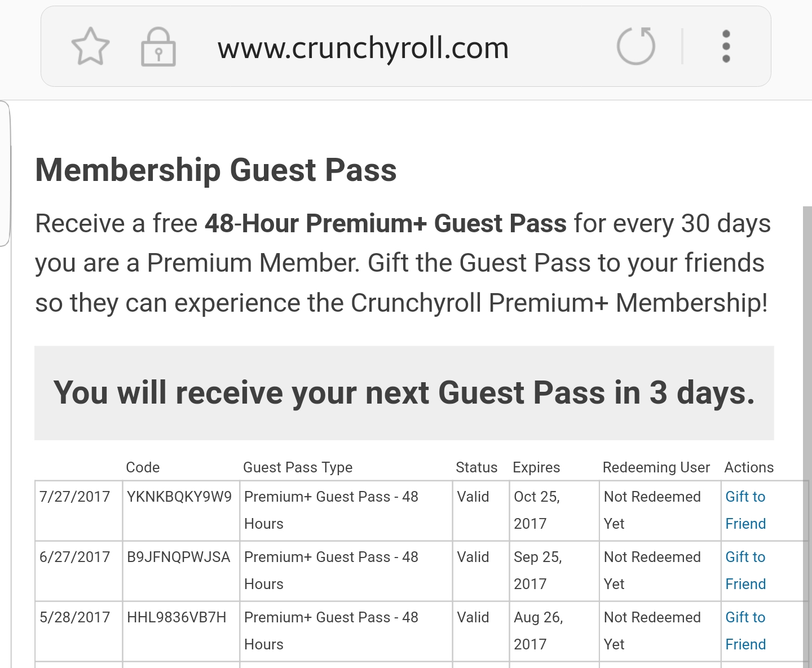Click the Expires column header
Image resolution: width=812 pixels, height=668 pixels.
(536, 467)
